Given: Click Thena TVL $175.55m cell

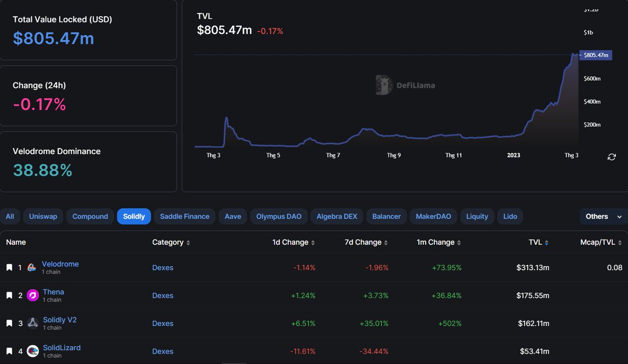Looking at the screenshot, I should coord(533,295).
